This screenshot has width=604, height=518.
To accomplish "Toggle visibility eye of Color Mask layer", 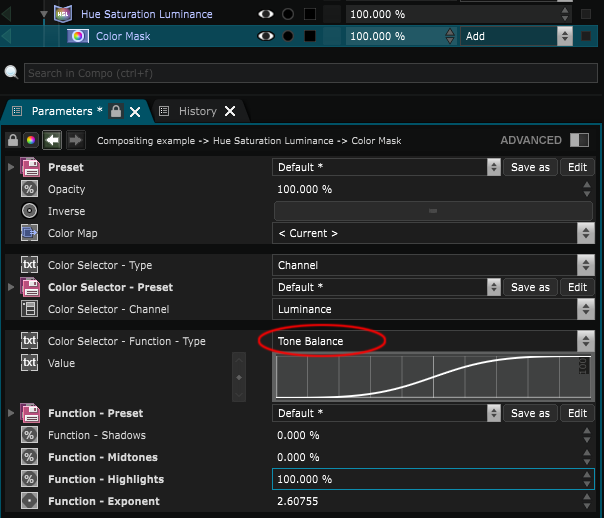I will 266,36.
